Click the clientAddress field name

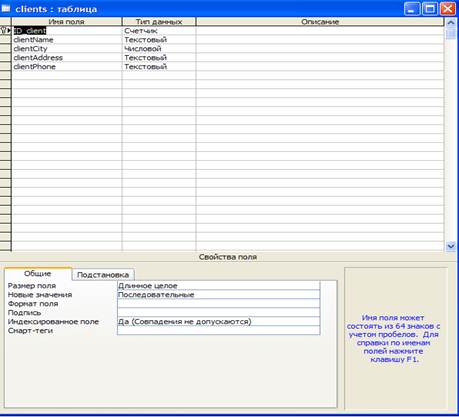click(38, 58)
